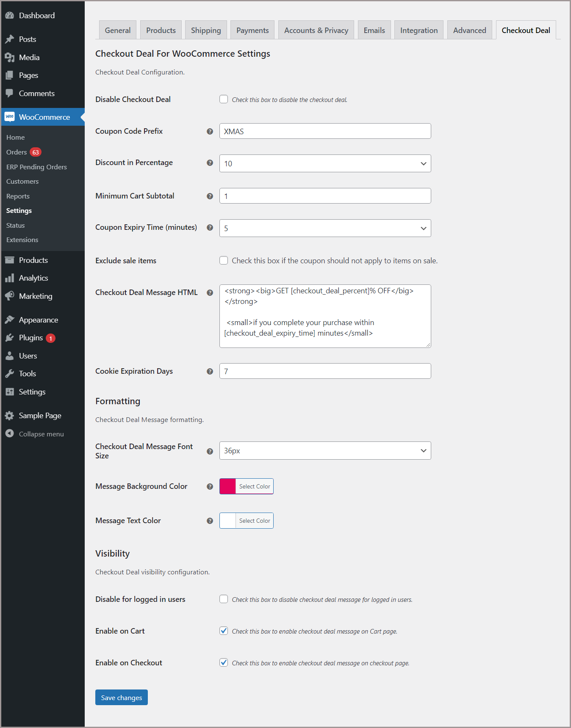Open WooCommerce Extensions page
Screen dimensions: 571x728
point(22,240)
